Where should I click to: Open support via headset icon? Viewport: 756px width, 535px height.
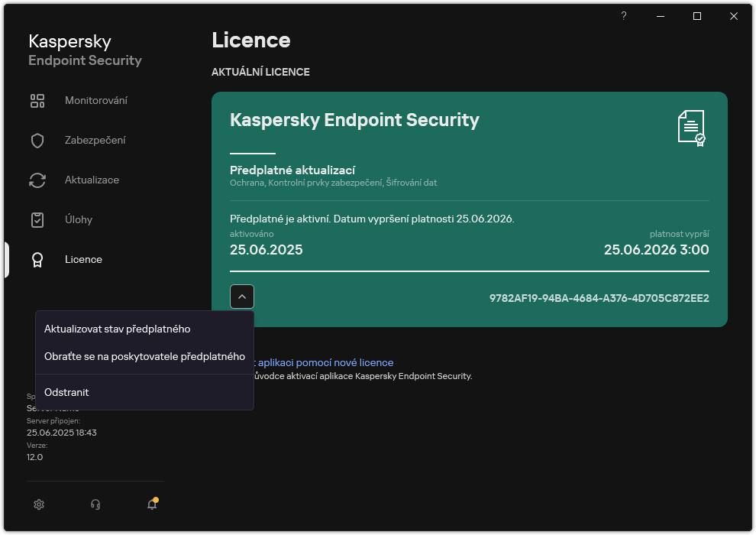click(95, 504)
